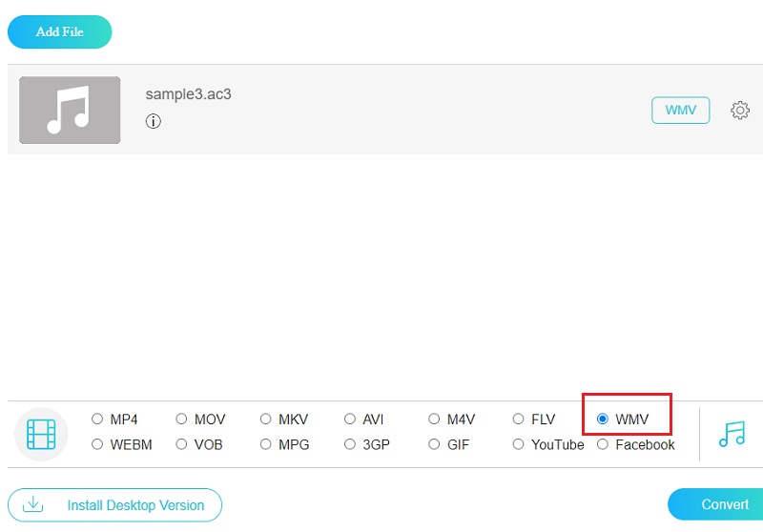
Task: Choose MOV output format
Action: 181,419
